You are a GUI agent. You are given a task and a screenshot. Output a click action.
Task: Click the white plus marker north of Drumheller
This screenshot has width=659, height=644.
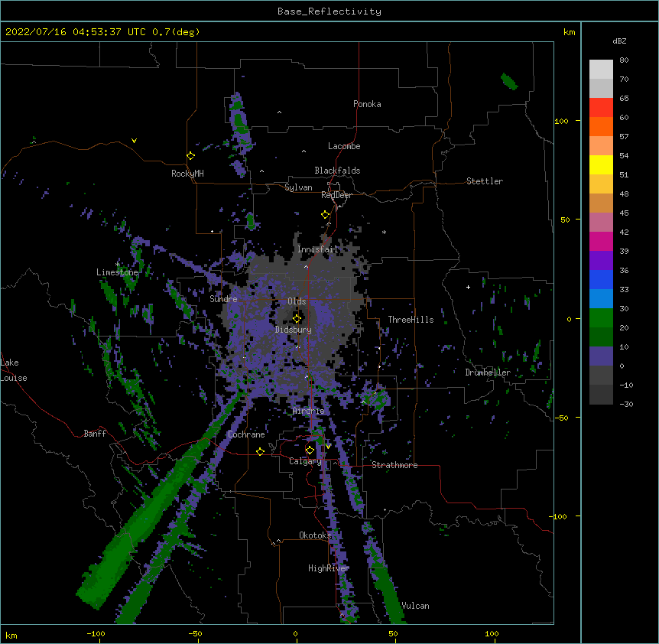[x=468, y=287]
